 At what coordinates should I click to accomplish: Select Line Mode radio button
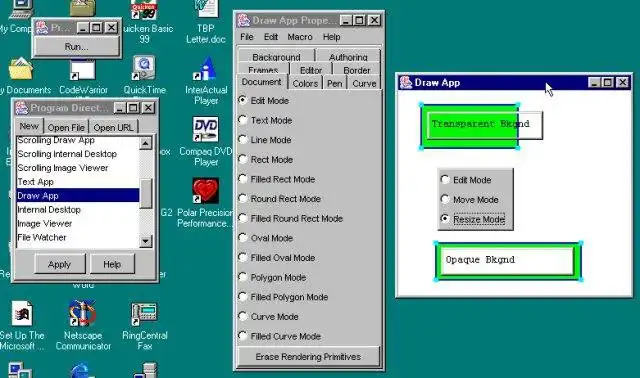[242, 139]
